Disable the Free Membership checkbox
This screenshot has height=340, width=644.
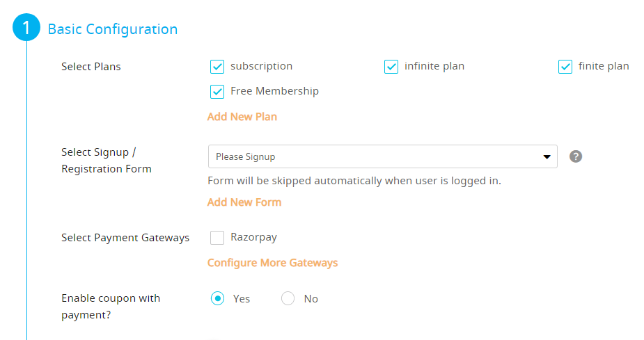(217, 92)
